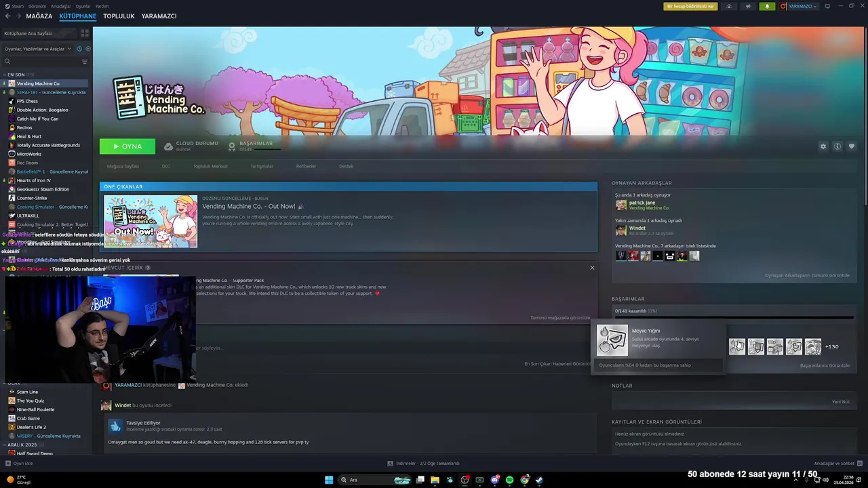The image size is (868, 488).
Task: Open the Görünüm menu
Action: [37, 6]
